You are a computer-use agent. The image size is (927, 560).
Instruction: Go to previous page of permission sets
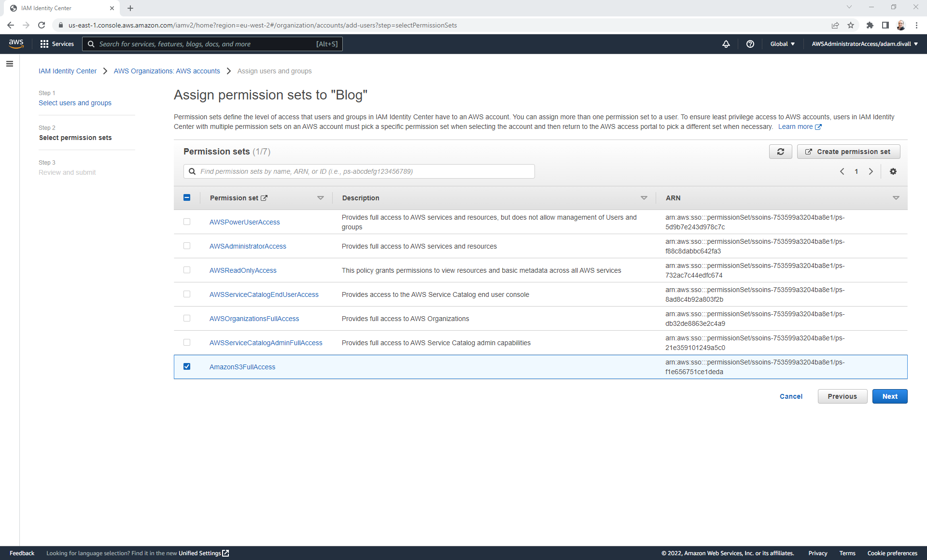(842, 171)
